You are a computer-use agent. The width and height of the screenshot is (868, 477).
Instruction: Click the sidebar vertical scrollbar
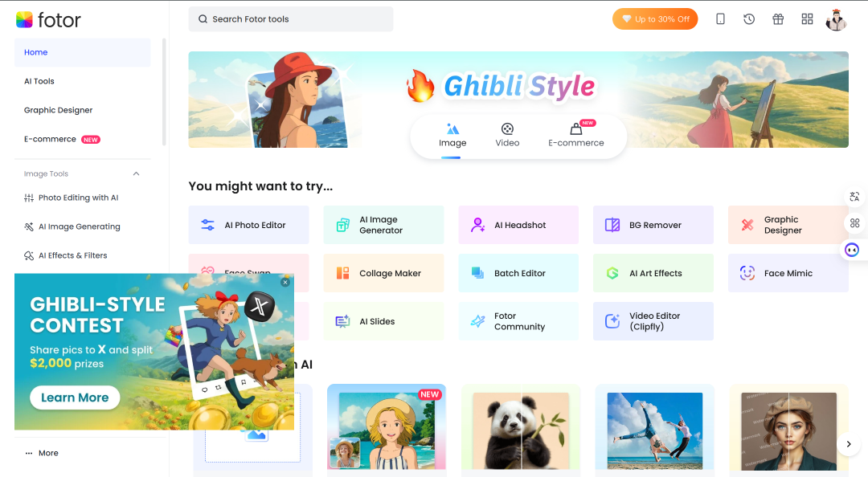[164, 92]
